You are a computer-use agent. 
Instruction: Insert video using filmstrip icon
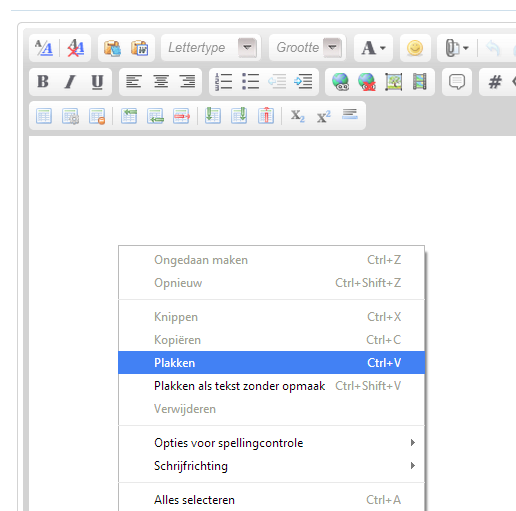[x=419, y=82]
